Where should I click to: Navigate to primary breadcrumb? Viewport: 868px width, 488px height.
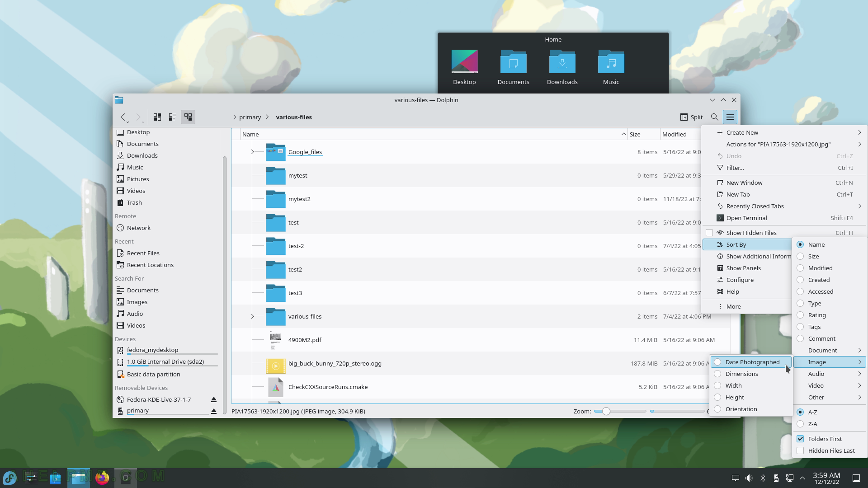point(250,117)
